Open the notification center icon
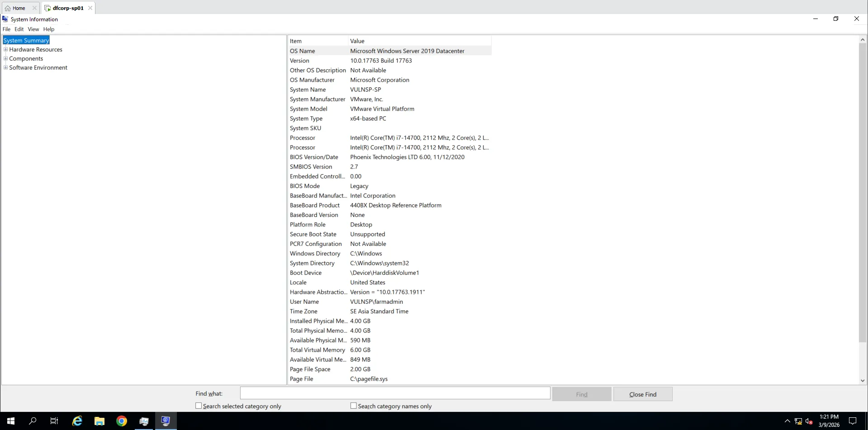 [853, 421]
